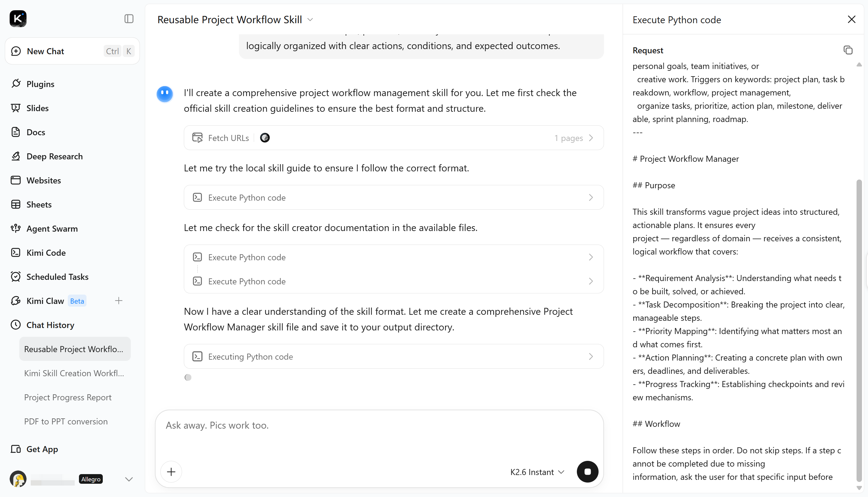868x497 pixels.
Task: Select Kimi Skill Creation Workflow chat
Action: click(74, 373)
